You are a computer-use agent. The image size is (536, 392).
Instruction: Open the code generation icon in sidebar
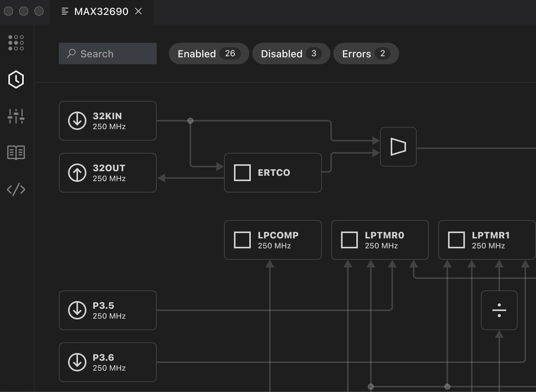coord(16,189)
